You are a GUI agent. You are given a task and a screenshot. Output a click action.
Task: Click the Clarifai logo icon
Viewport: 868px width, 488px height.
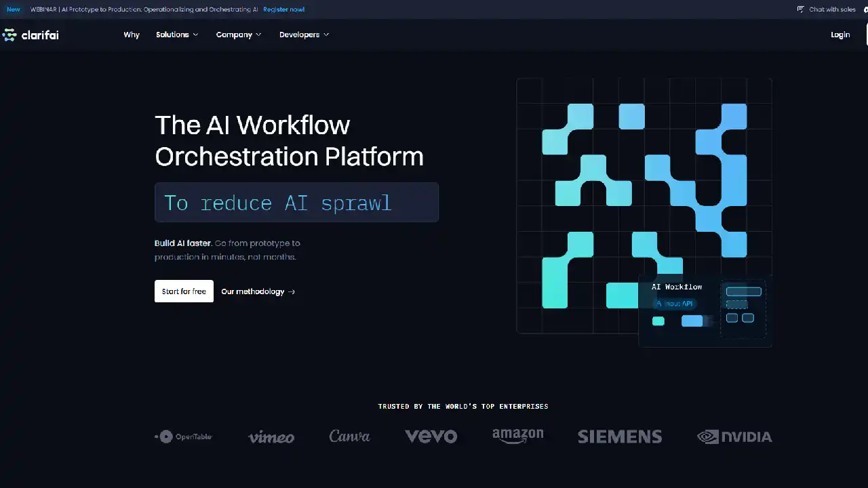9,35
